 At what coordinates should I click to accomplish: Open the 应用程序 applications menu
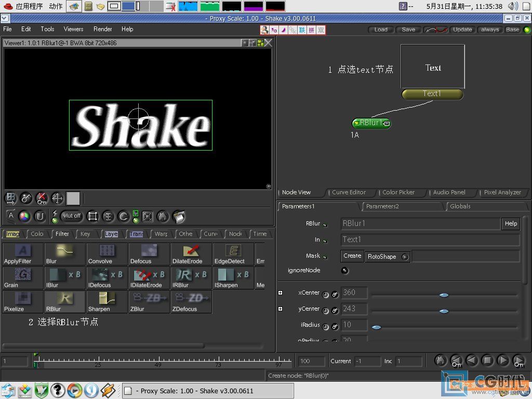click(x=29, y=6)
